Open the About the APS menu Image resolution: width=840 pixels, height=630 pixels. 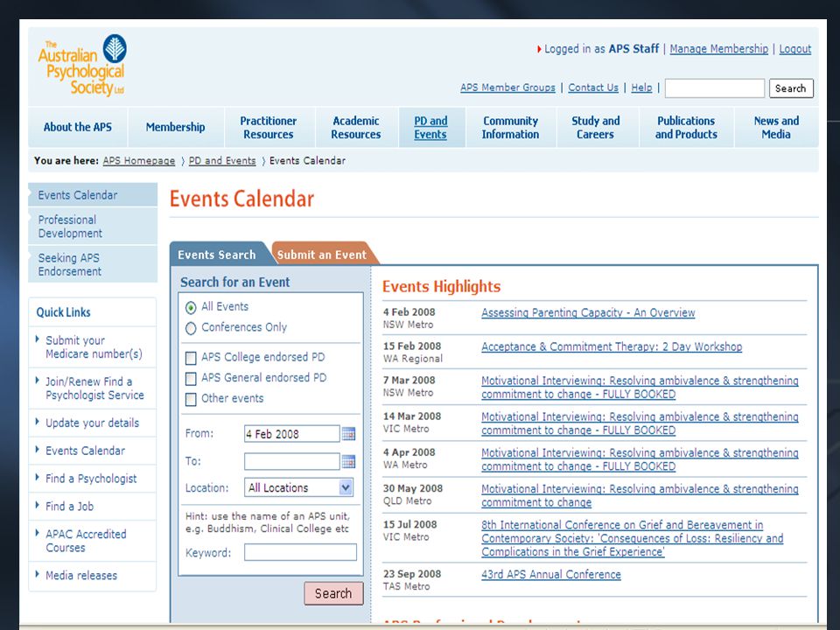78,127
